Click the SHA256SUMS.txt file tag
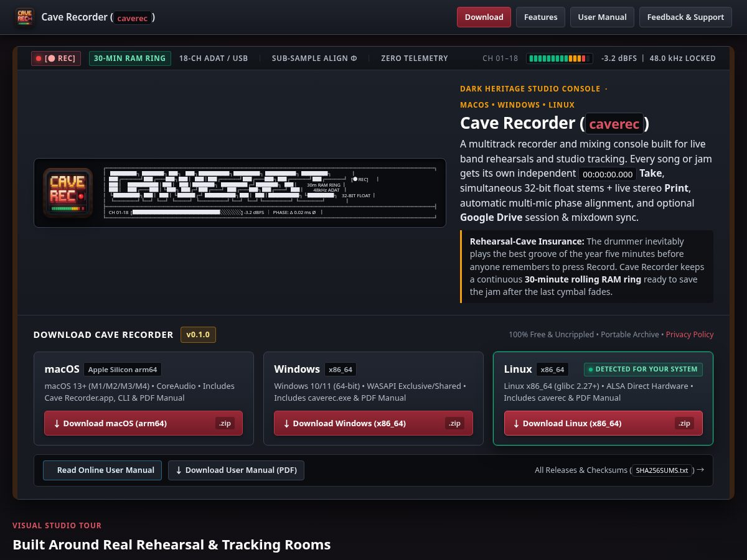747x560 pixels. (662, 470)
